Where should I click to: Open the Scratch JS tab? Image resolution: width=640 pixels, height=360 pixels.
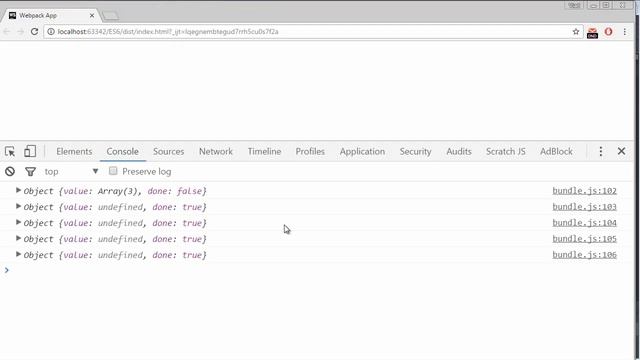pos(506,151)
